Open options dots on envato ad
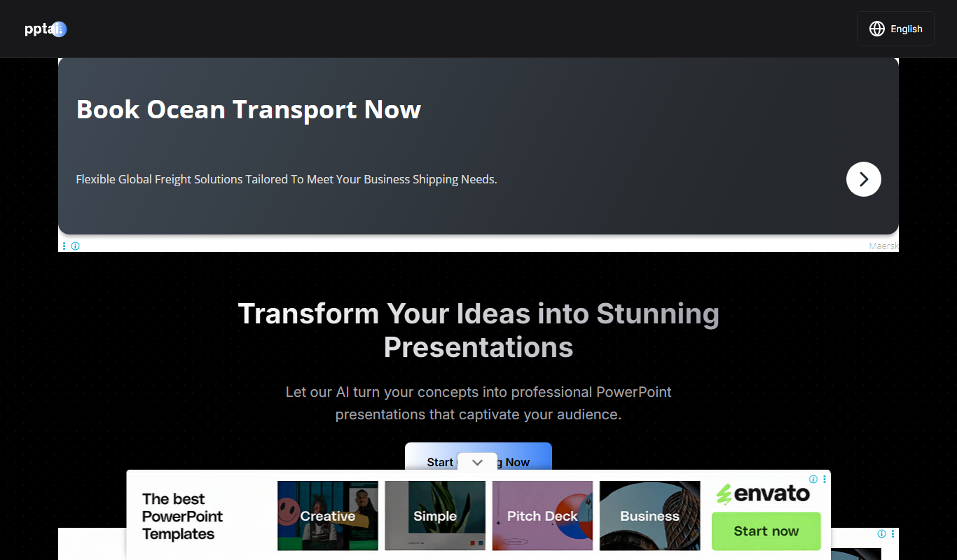The image size is (957, 560). pyautogui.click(x=825, y=479)
